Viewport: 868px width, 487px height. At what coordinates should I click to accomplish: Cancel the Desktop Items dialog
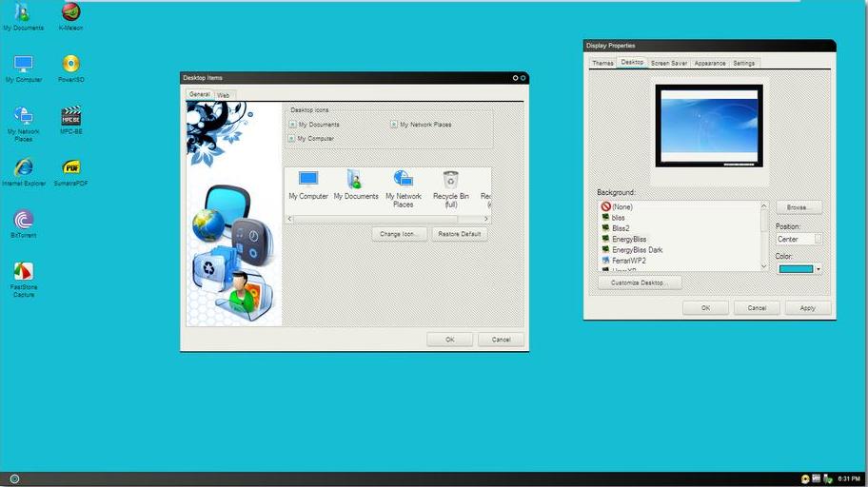coord(501,340)
